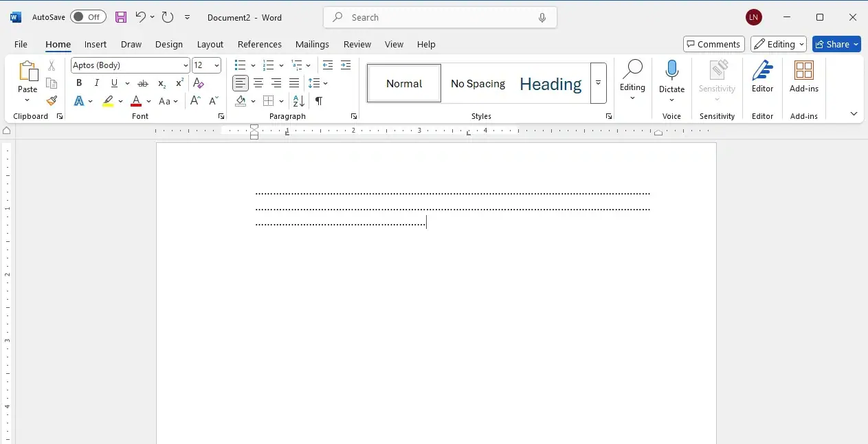Expand the font size dropdown
Image resolution: width=868 pixels, height=444 pixels.
coord(217,65)
